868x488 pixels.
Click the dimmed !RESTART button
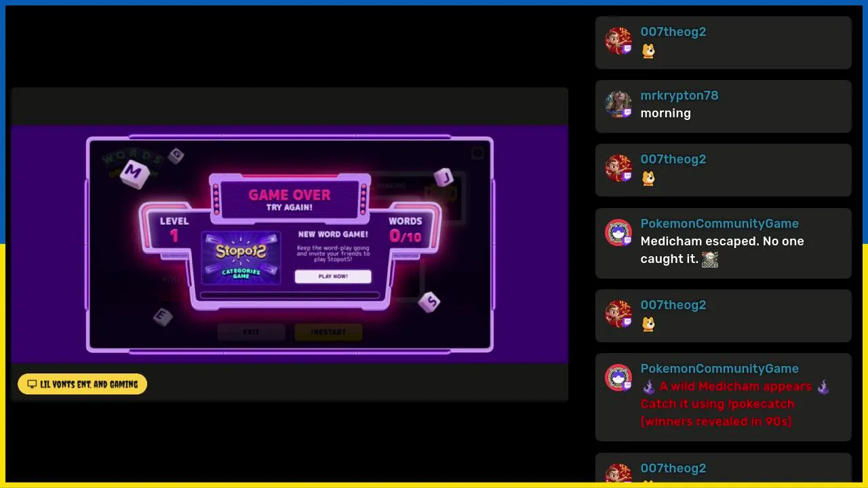pos(328,332)
